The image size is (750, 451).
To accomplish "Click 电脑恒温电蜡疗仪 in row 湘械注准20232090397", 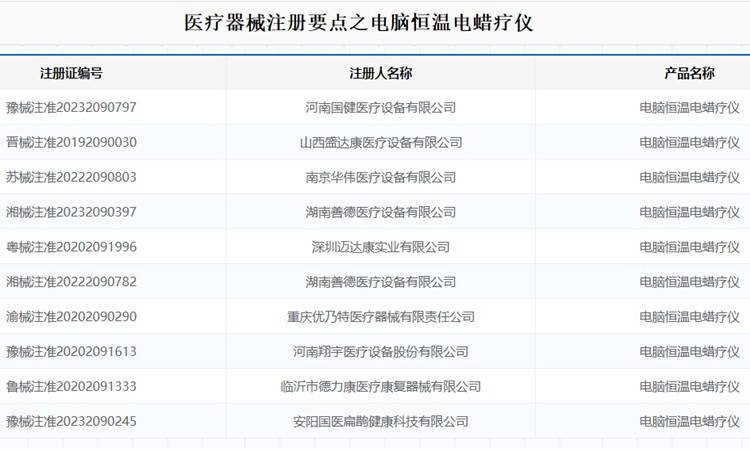I will (x=689, y=212).
